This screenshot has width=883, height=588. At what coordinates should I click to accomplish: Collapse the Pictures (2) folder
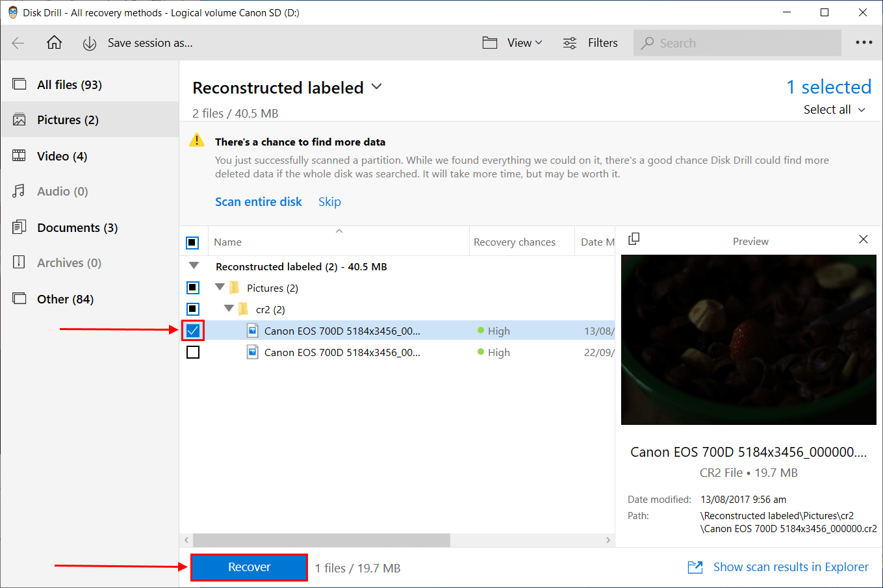[x=220, y=287]
